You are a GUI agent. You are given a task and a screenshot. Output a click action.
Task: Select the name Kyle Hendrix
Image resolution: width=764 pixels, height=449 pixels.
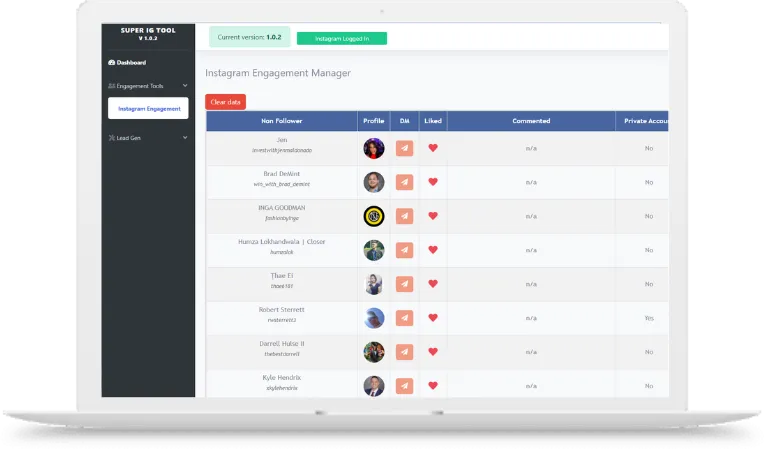point(282,377)
